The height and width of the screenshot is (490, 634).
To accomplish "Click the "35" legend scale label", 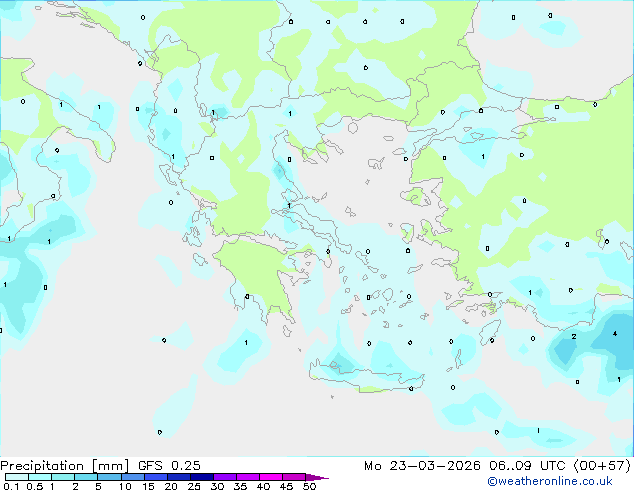I will click(240, 486).
